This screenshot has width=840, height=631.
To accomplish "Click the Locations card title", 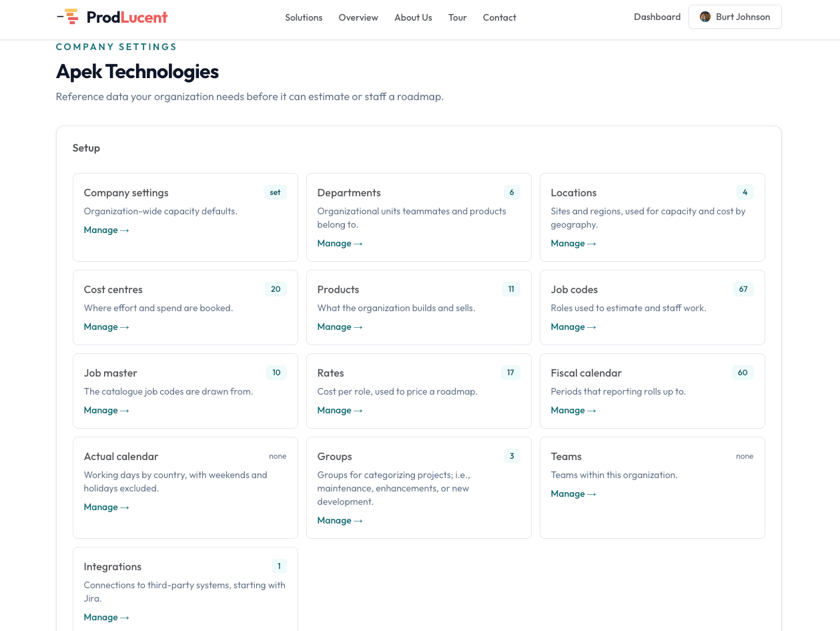I will point(574,192).
